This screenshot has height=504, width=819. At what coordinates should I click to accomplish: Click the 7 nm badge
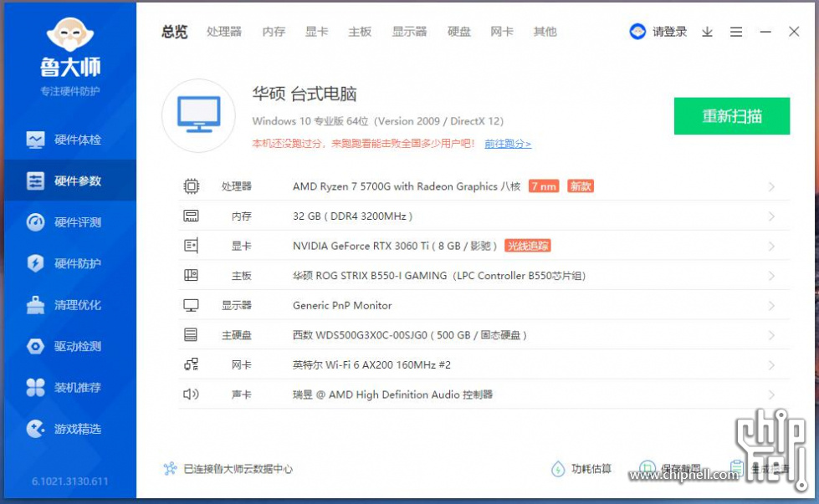[x=544, y=186]
